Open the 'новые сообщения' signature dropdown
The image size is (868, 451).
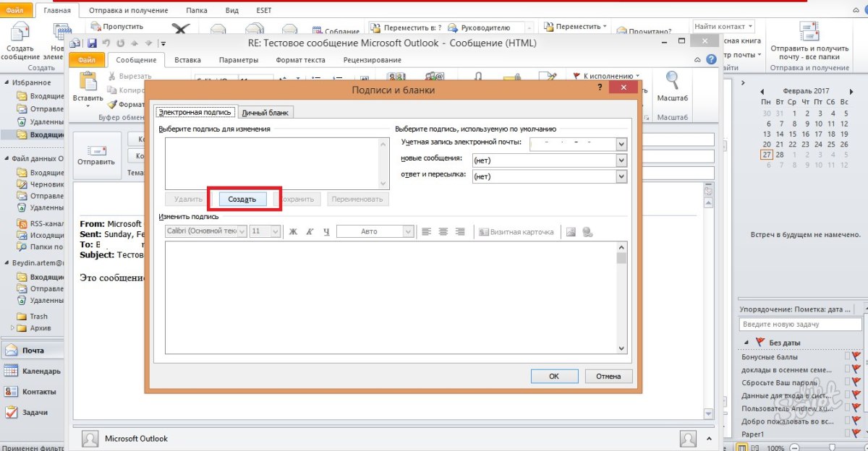coord(621,160)
